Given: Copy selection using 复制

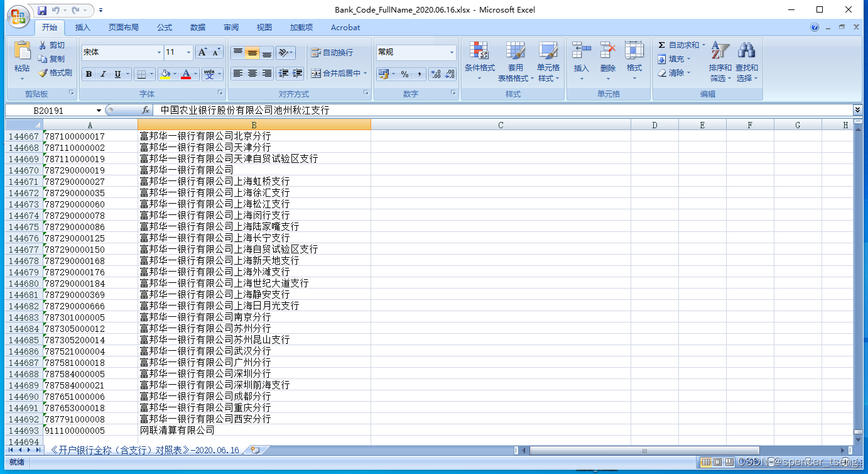Looking at the screenshot, I should click(51, 58).
